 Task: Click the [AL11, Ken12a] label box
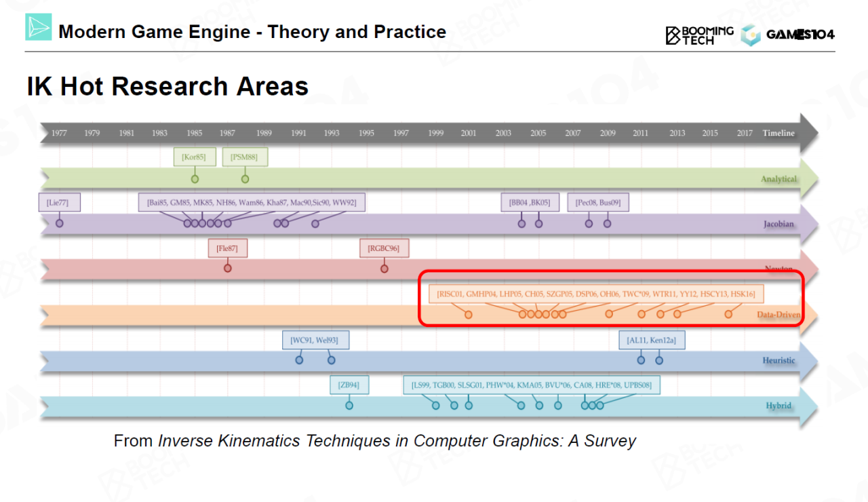coord(651,340)
